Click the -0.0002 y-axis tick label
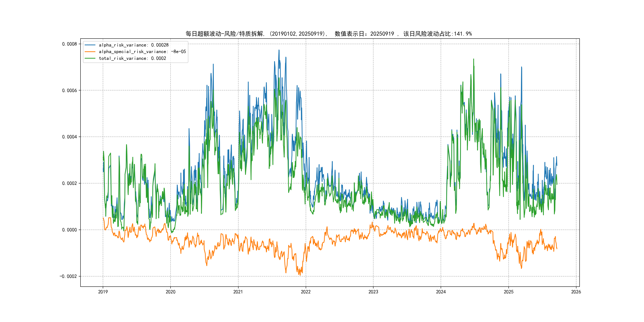This screenshot has width=644, height=322. (68, 276)
